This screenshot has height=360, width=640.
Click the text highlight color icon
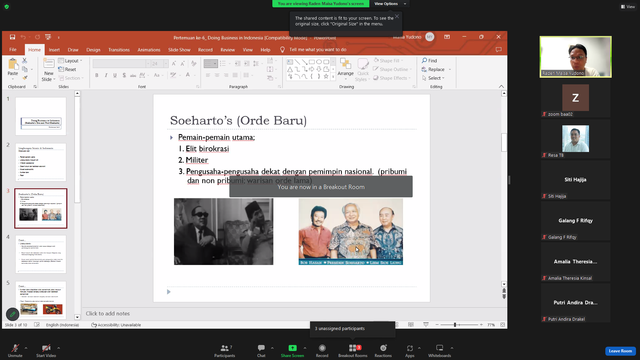click(x=173, y=75)
